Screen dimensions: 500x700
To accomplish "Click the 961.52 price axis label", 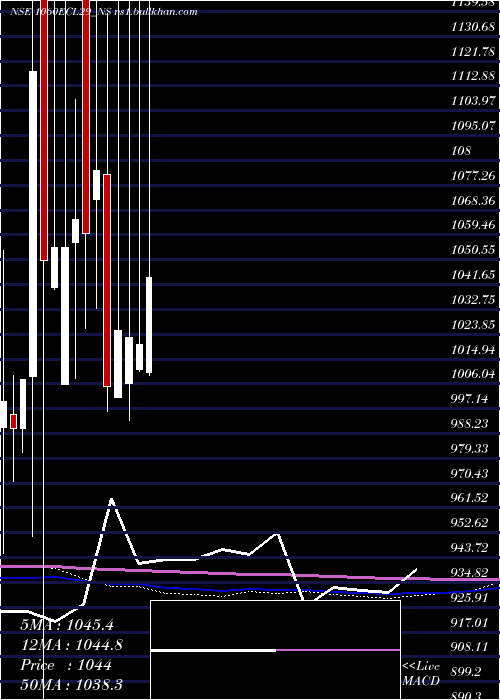I will pyautogui.click(x=470, y=498).
